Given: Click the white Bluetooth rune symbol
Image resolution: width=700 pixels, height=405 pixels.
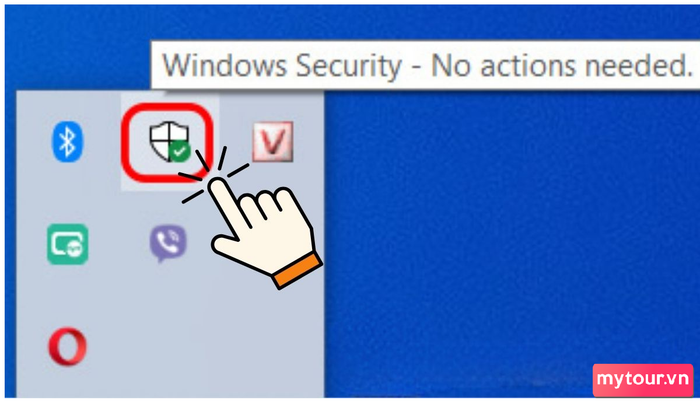Looking at the screenshot, I should (68, 141).
